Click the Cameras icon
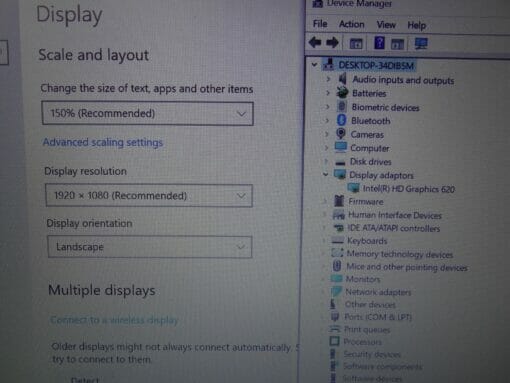 341,134
